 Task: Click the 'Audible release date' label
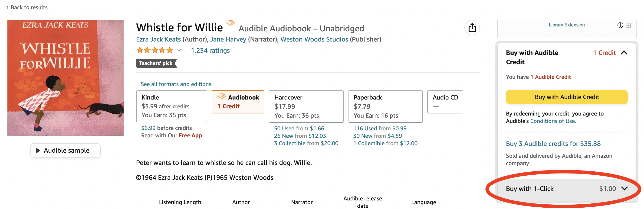362,202
